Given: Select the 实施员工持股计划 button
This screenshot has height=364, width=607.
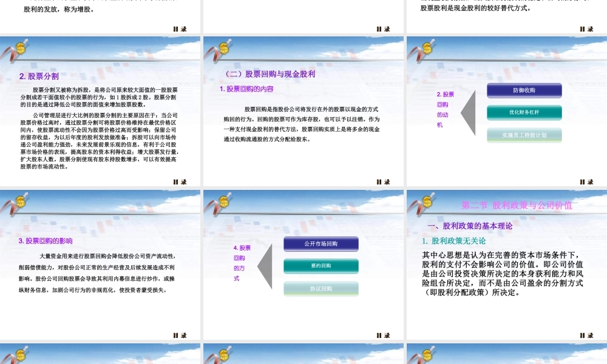Looking at the screenshot, I should click(x=524, y=135).
